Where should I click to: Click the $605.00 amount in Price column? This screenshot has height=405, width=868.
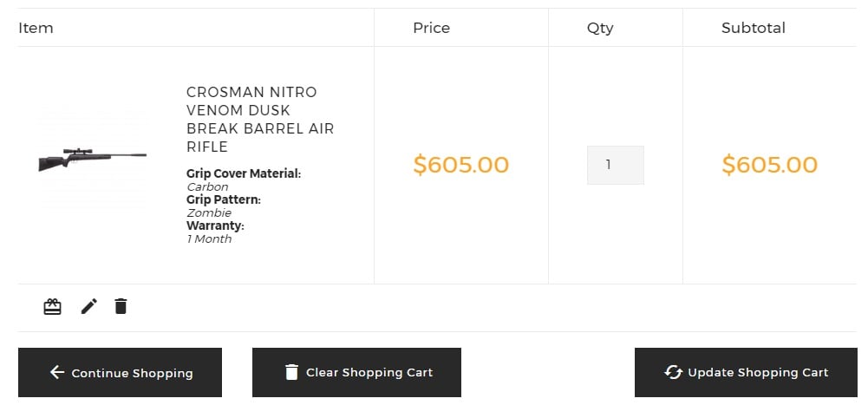[461, 165]
